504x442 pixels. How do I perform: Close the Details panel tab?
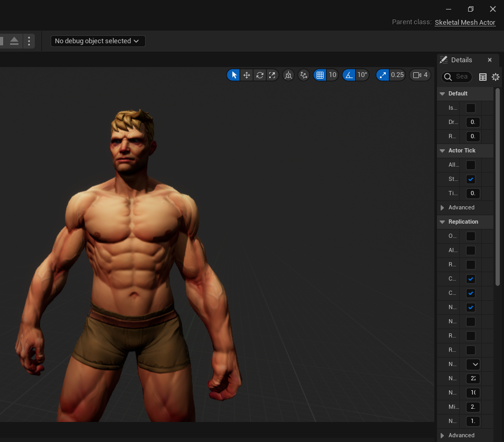tap(490, 60)
